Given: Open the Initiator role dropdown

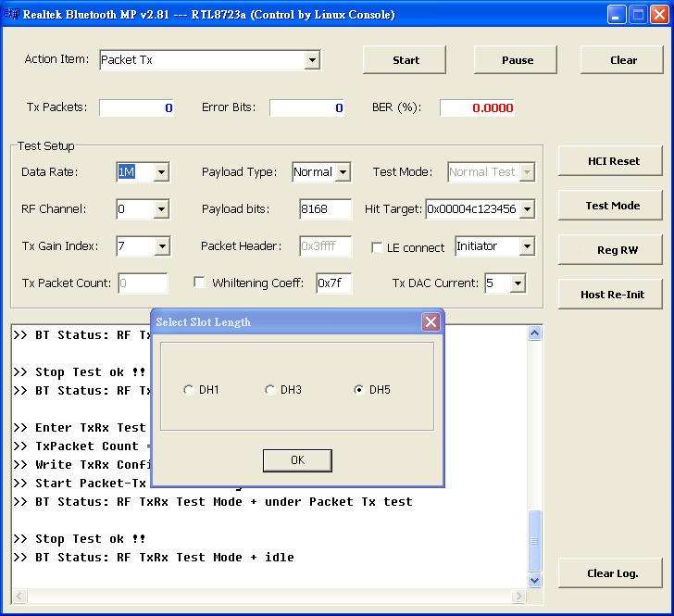Looking at the screenshot, I should 527,246.
